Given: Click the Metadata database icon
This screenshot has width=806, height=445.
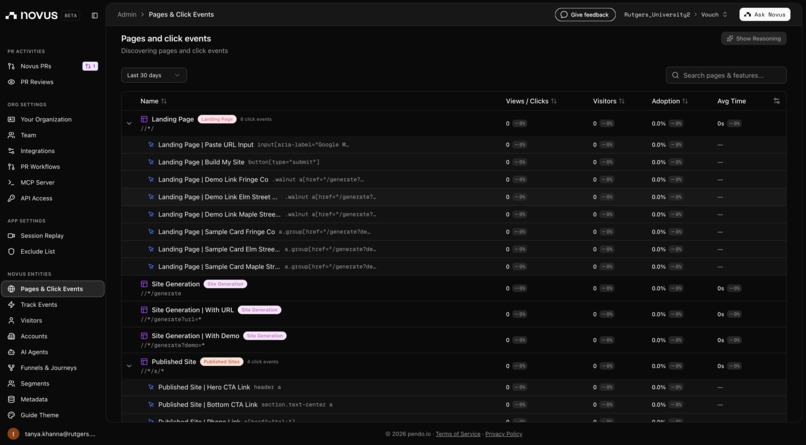Looking at the screenshot, I should point(11,399).
